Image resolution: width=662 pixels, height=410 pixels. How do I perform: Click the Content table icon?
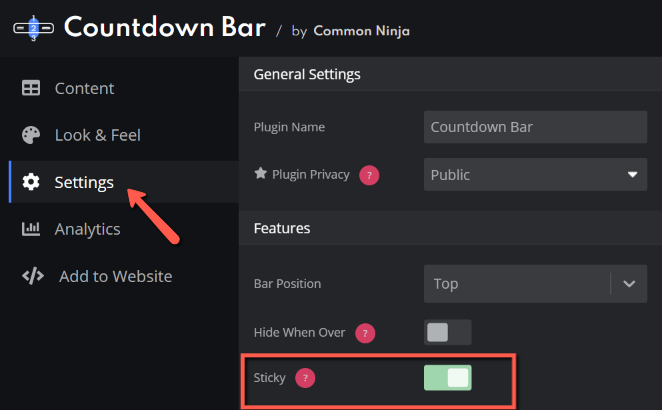tap(31, 88)
